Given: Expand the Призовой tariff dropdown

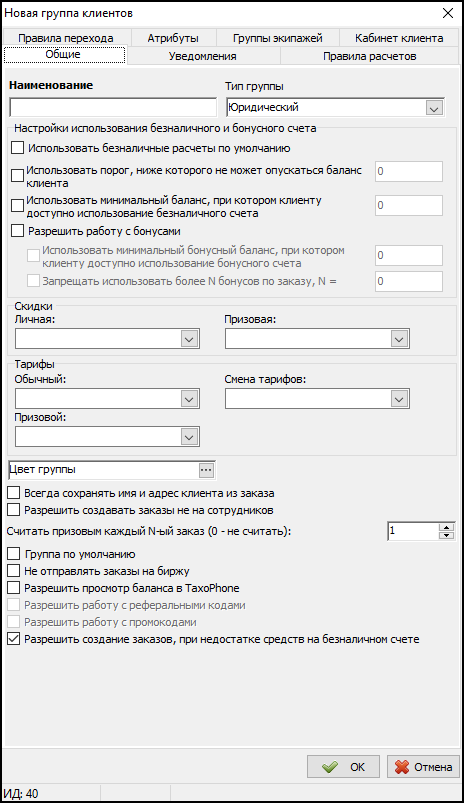Looking at the screenshot, I should tap(189, 437).
